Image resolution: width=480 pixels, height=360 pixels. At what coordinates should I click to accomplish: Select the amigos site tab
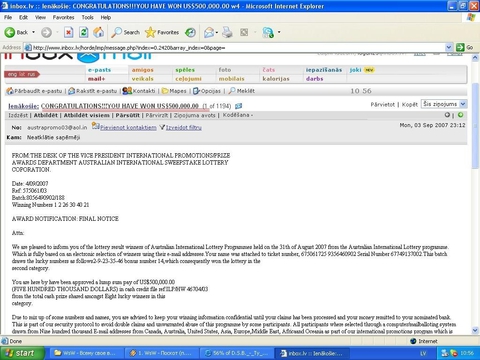tap(143, 70)
